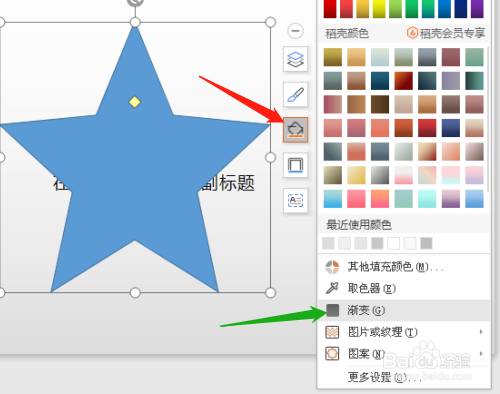Pick the red swatch in top color row

pyautogui.click(x=330, y=9)
